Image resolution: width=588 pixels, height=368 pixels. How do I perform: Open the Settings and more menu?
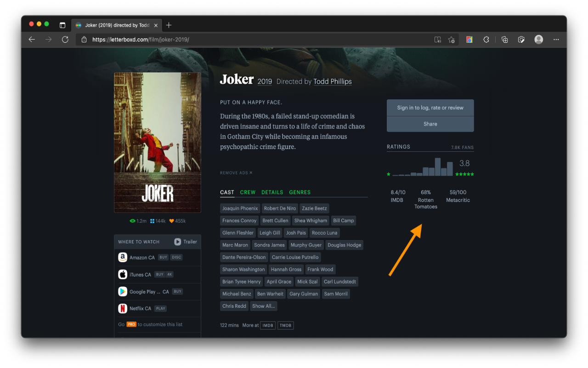tap(556, 40)
